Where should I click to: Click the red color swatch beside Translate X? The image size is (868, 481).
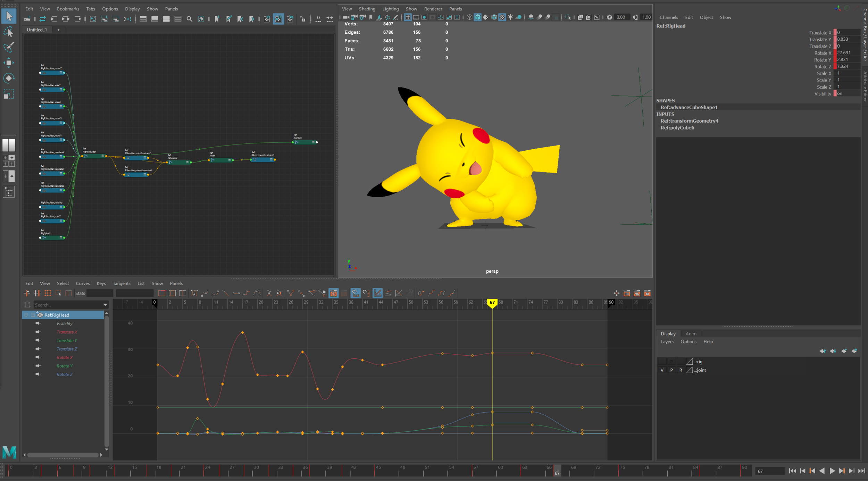[x=835, y=32]
